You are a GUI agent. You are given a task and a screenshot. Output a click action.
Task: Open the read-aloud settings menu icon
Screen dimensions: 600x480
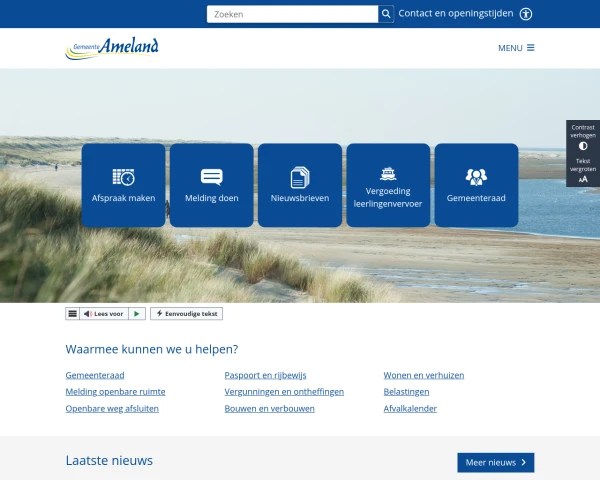point(72,314)
